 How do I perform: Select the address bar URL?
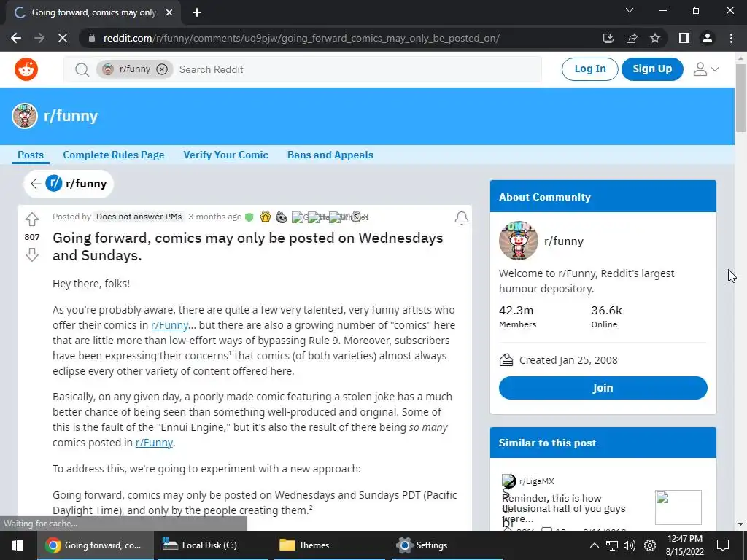301,38
